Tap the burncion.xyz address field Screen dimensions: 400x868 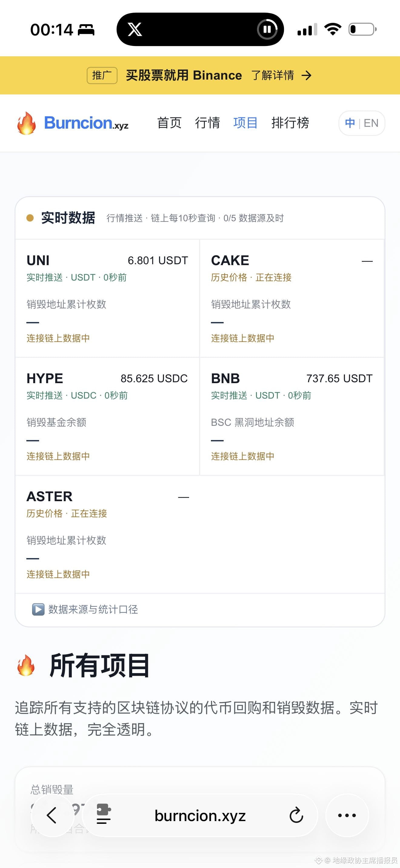[200, 815]
